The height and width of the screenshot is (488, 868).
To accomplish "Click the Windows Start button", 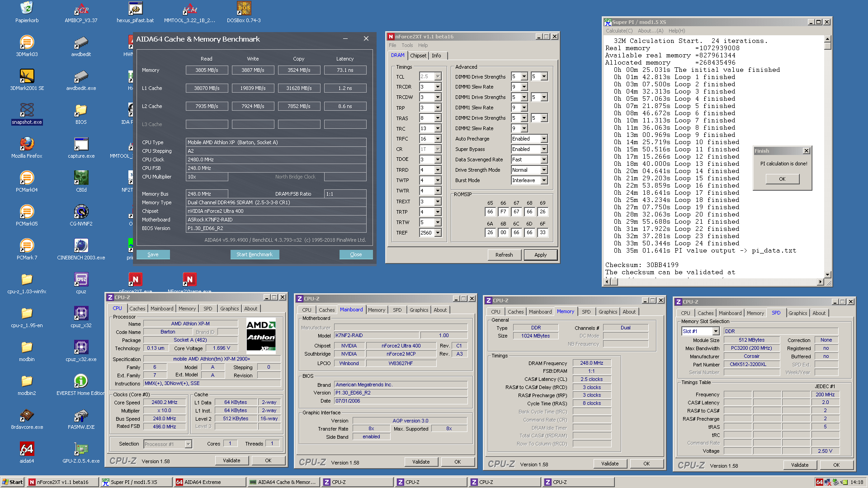I will [13, 482].
